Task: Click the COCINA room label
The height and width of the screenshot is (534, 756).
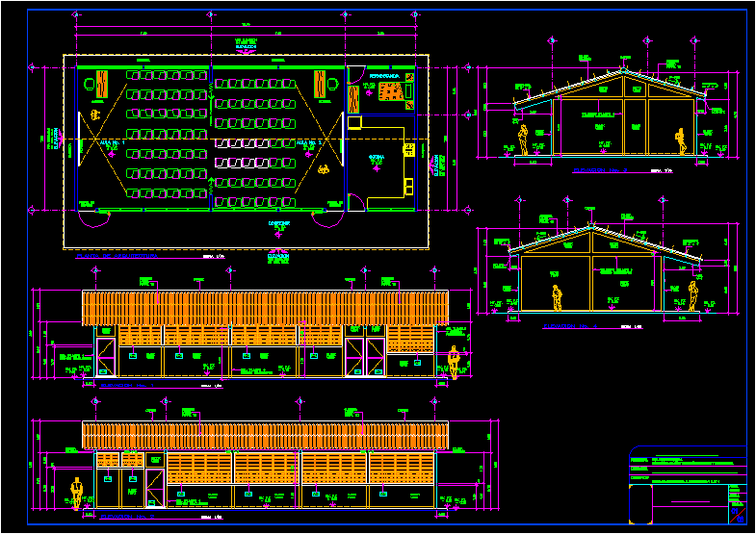Action: [378, 159]
